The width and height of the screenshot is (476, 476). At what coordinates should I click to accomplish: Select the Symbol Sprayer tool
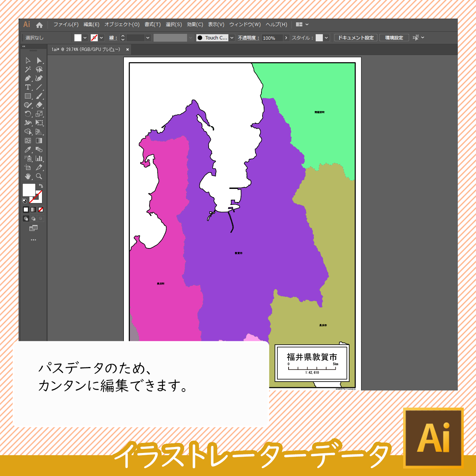[28, 159]
